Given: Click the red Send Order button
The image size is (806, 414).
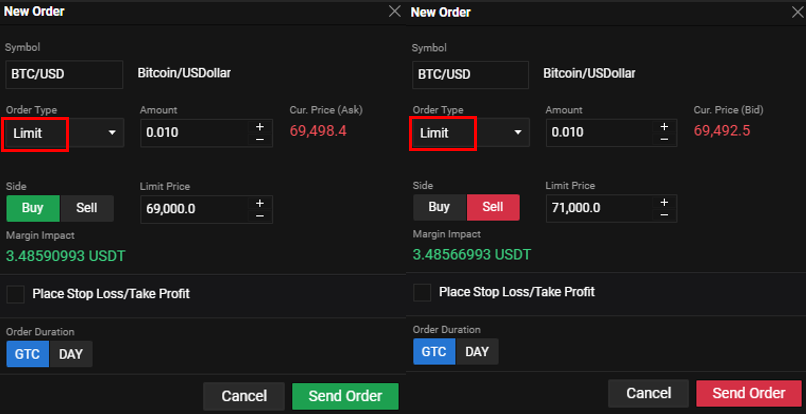Looking at the screenshot, I should coord(748,393).
